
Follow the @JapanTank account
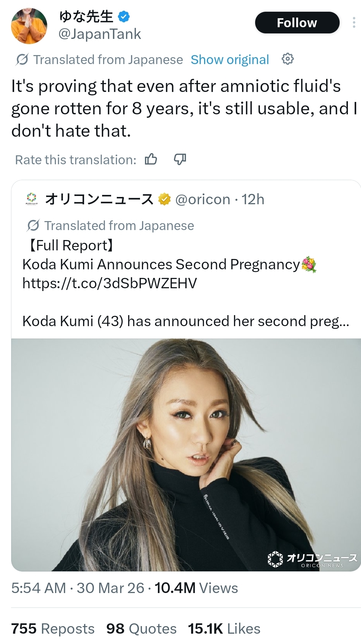pos(297,23)
